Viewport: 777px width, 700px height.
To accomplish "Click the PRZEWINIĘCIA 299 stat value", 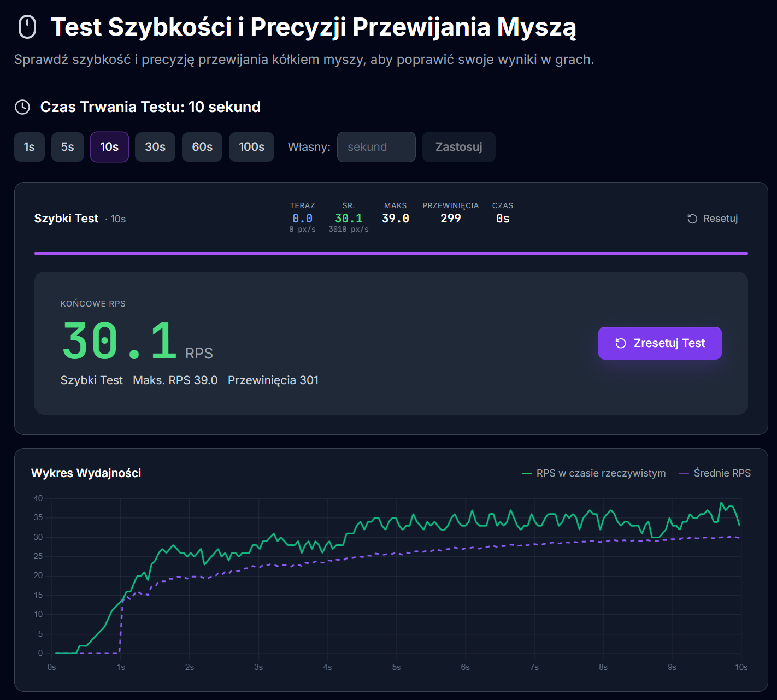I will (451, 219).
